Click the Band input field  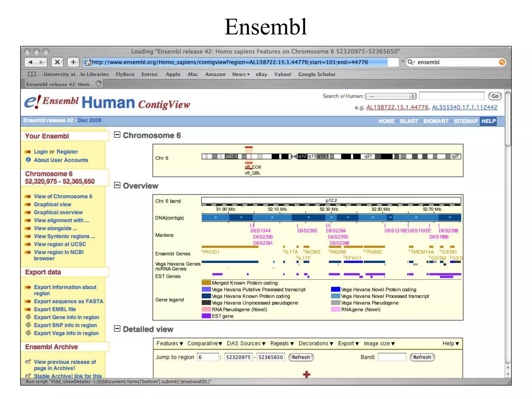(x=392, y=357)
